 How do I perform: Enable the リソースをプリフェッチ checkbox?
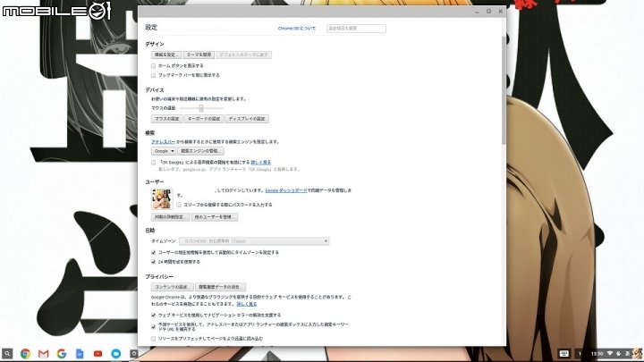click(x=153, y=339)
